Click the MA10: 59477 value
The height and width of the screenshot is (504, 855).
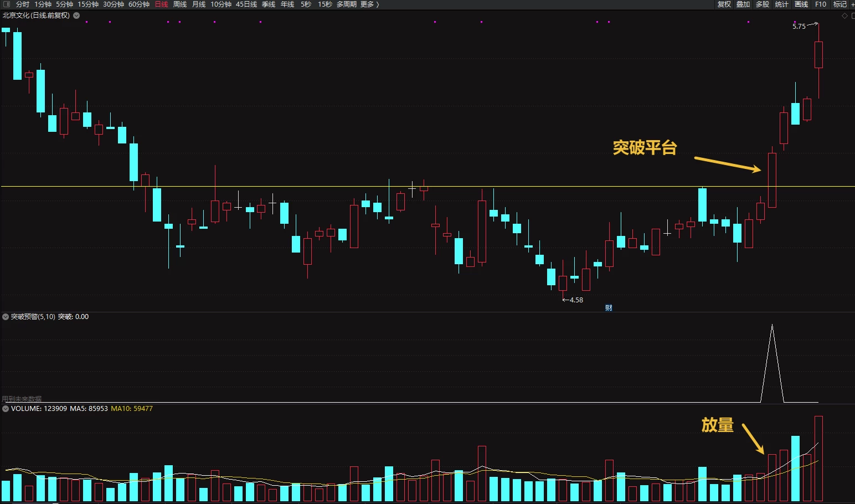[132, 409]
